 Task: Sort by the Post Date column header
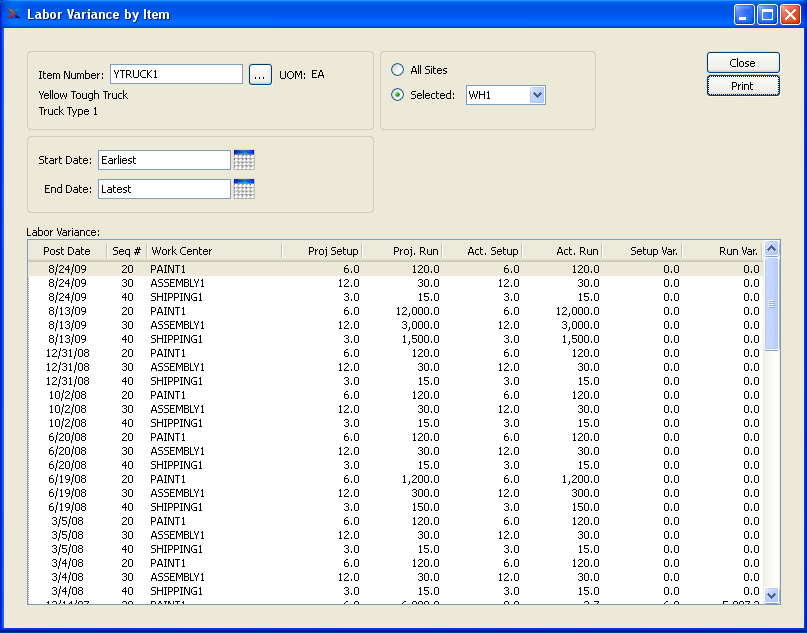(67, 251)
